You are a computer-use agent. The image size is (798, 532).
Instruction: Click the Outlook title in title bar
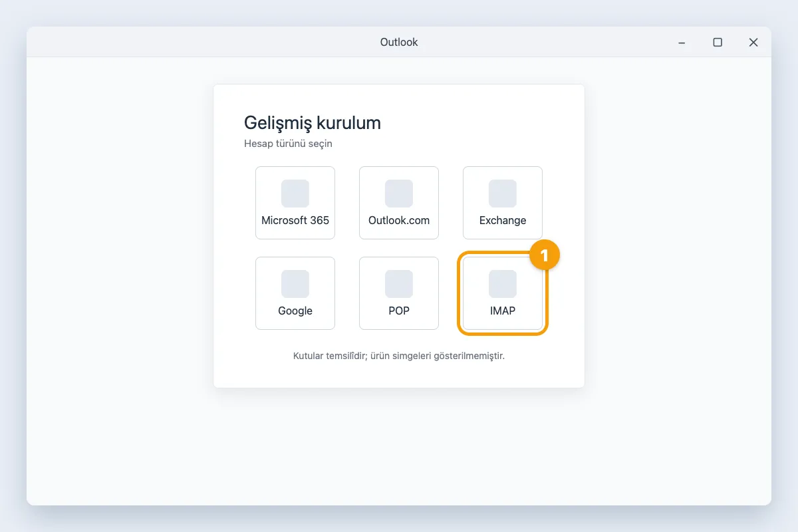pos(399,42)
